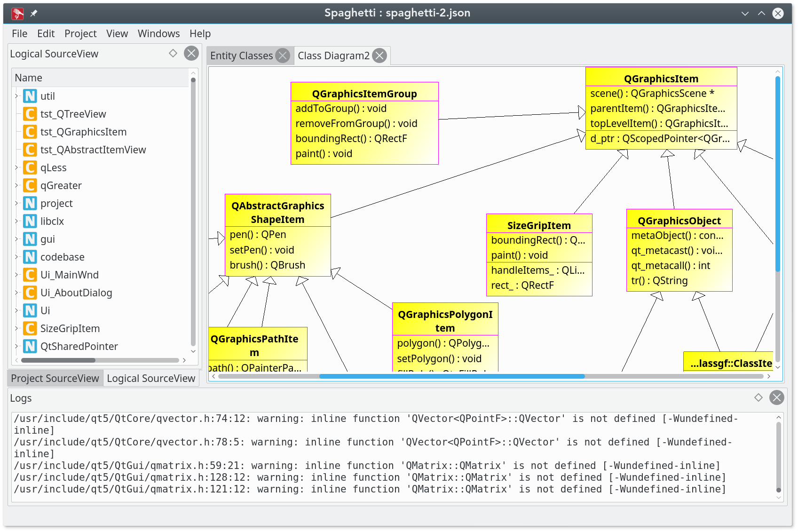798x532 pixels.
Task: Click the namespace icon beside util
Action: coord(30,96)
